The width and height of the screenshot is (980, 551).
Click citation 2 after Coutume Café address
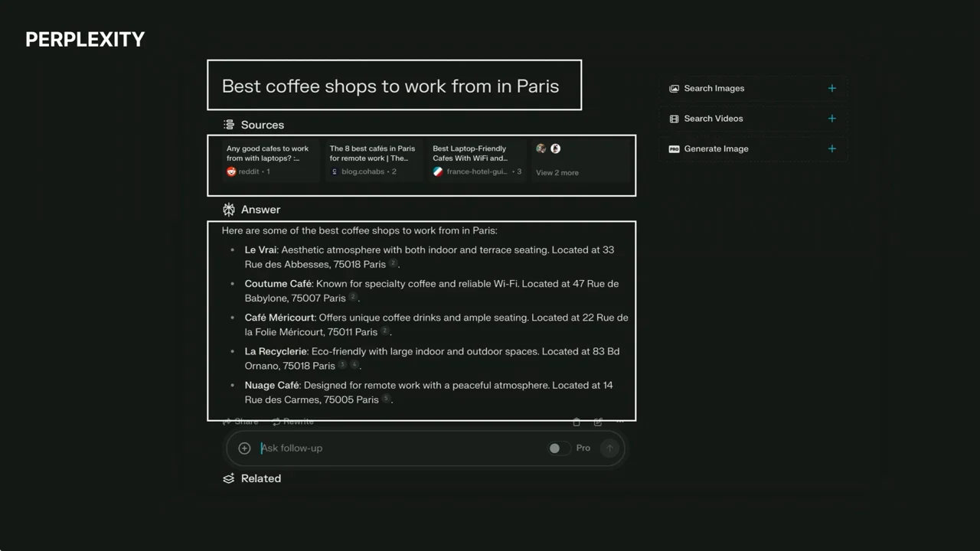pos(353,296)
